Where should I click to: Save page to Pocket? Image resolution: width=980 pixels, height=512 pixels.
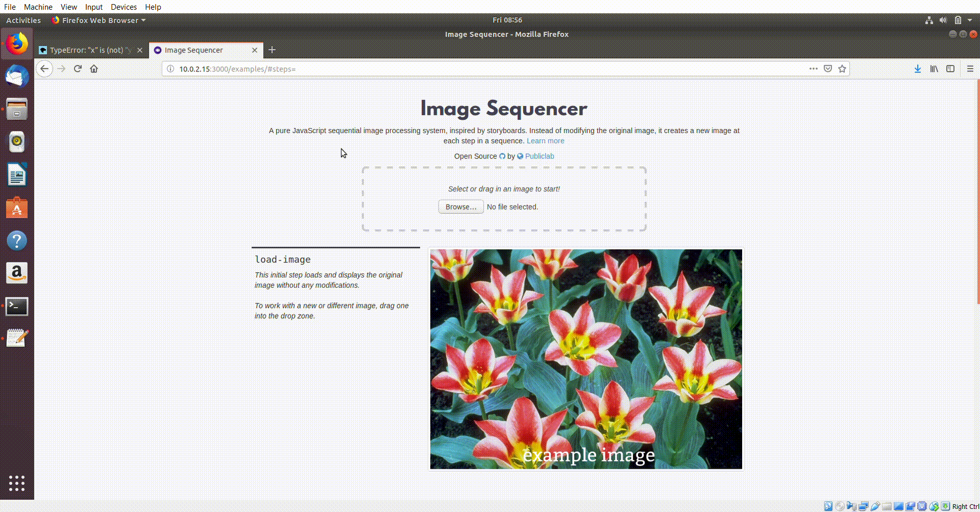[828, 69]
